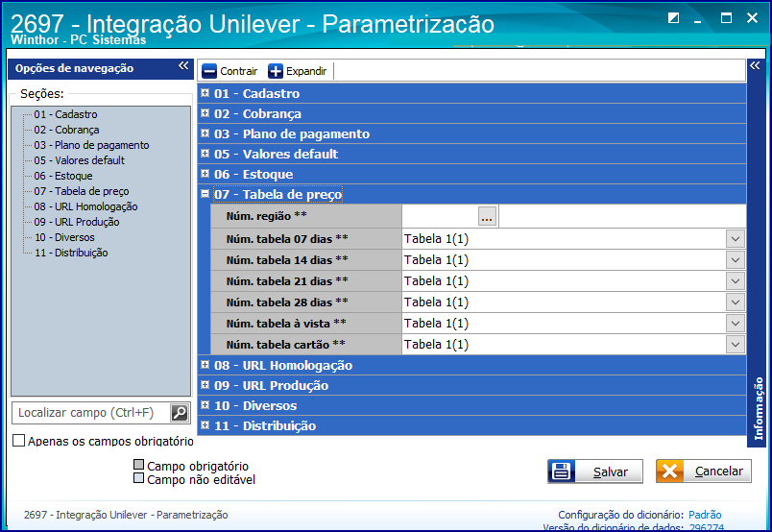
Task: Open the Núm. tabela 28 dias dropdown
Action: pos(736,302)
